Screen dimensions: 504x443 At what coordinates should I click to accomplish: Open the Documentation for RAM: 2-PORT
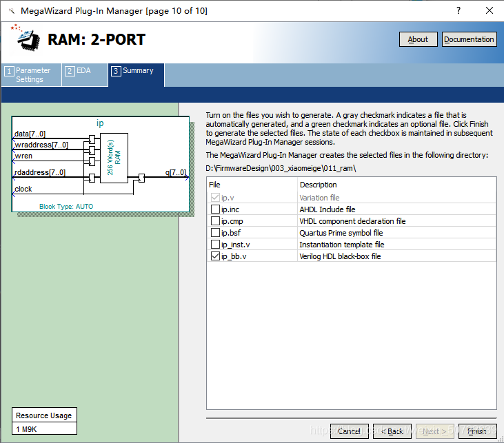click(x=469, y=39)
